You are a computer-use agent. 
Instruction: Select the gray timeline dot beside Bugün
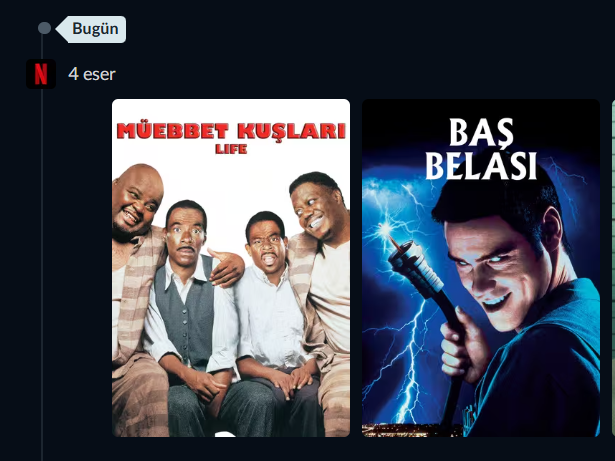(44, 28)
